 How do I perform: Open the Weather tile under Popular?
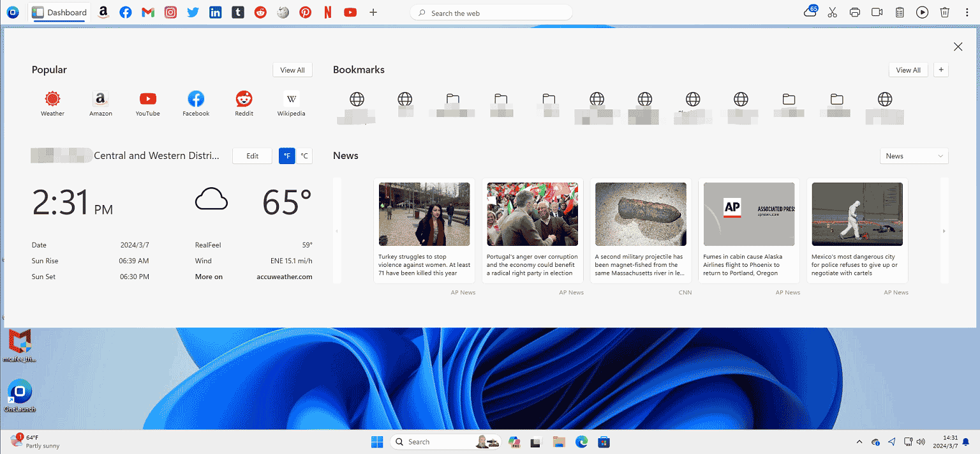52,103
